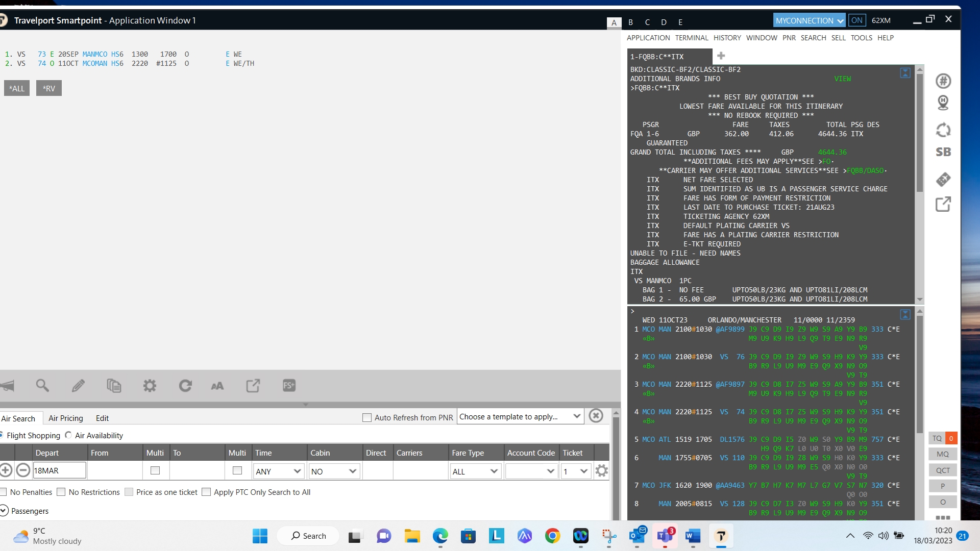Open the MYCONNECTION dropdown
Viewport: 980px width, 551px height.
tap(808, 20)
